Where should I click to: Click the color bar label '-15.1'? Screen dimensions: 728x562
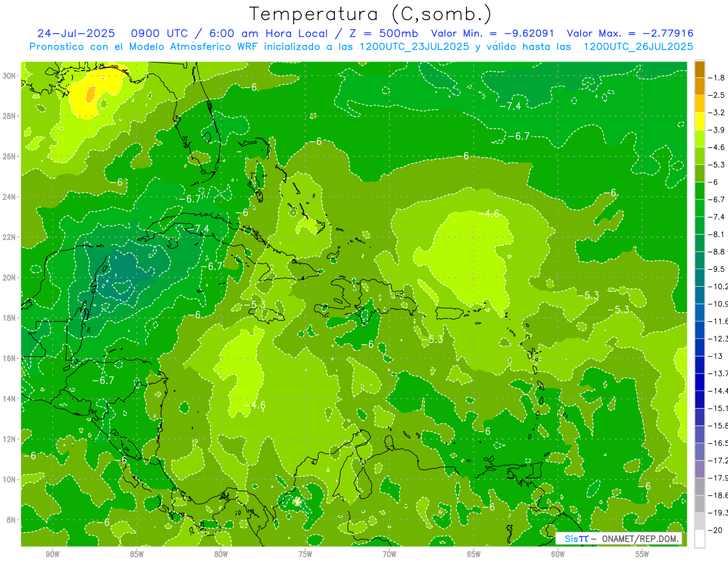pyautogui.click(x=718, y=407)
